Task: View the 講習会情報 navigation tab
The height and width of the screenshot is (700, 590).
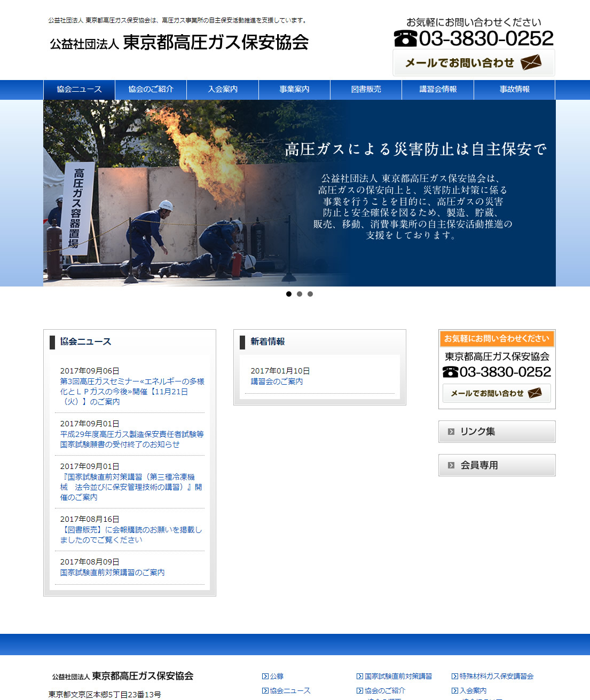Action: pyautogui.click(x=438, y=90)
